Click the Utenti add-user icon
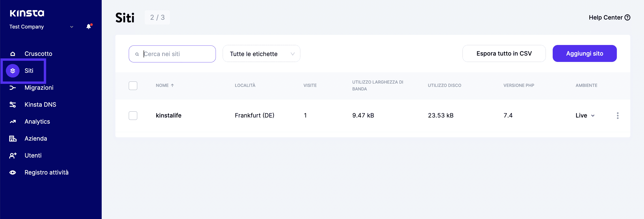The image size is (644, 219). [x=12, y=155]
